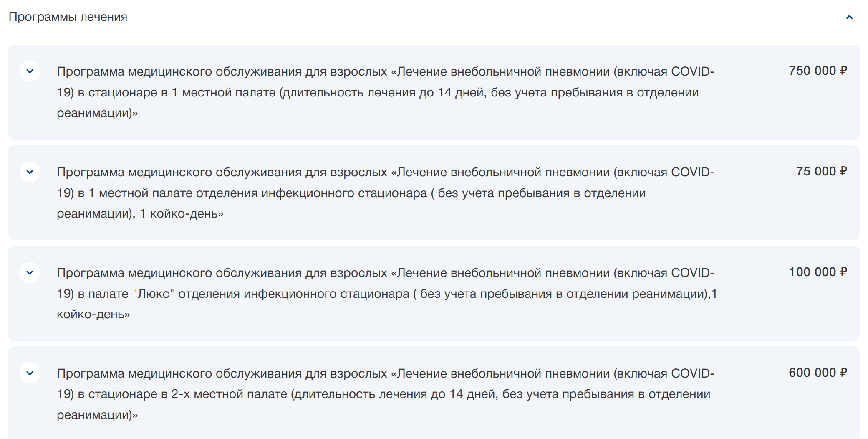Click the 600 000 ₽ price
Viewport: 868px width, 439px height.
(x=818, y=373)
